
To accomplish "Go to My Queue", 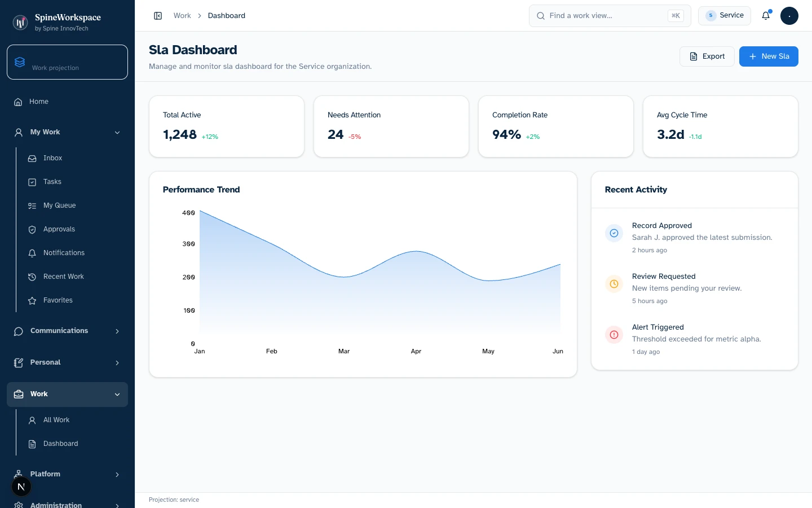I will coord(74,205).
